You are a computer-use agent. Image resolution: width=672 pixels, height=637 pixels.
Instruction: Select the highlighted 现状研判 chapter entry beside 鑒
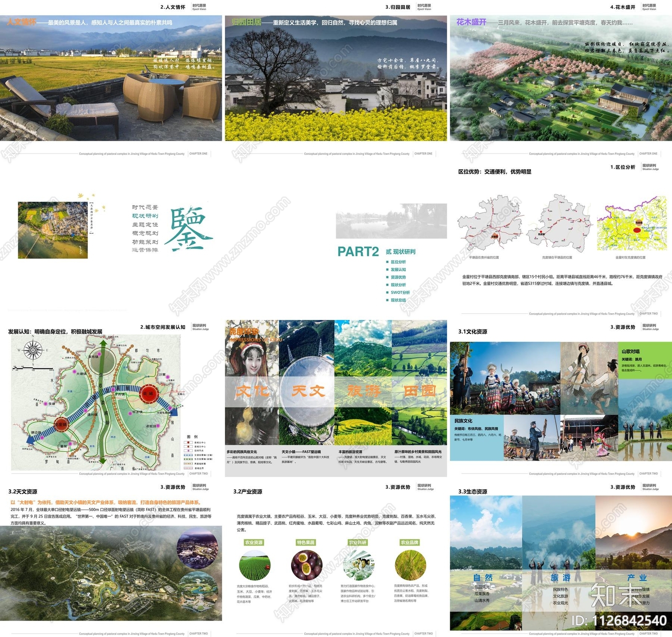point(145,216)
